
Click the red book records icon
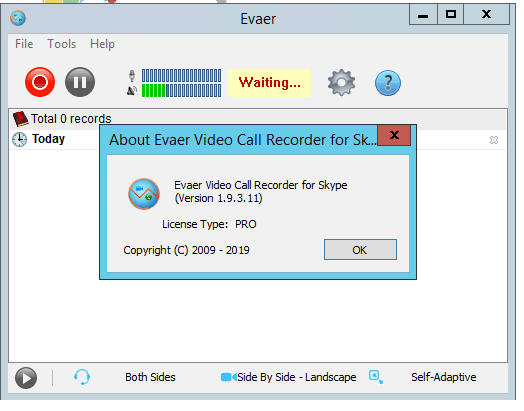pos(21,119)
